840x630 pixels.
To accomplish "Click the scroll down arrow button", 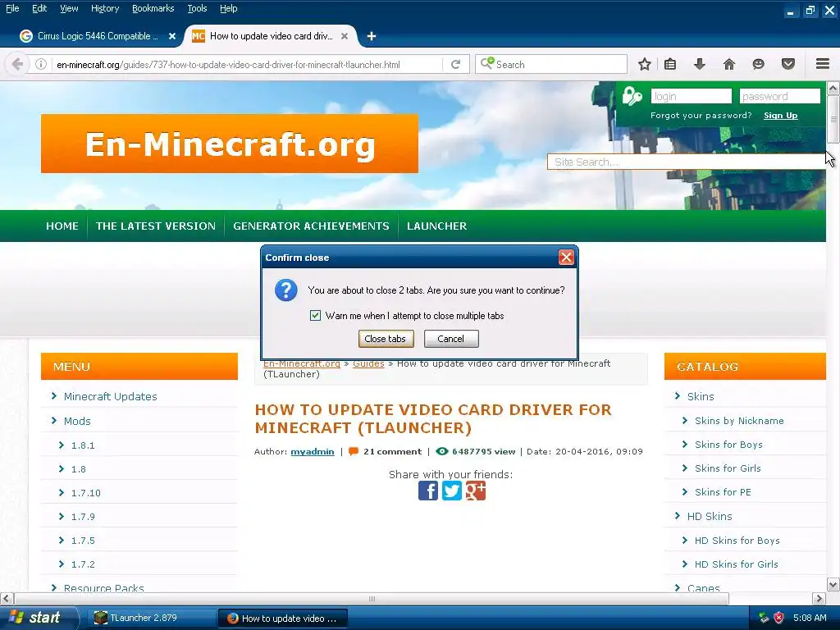I will coord(833,584).
